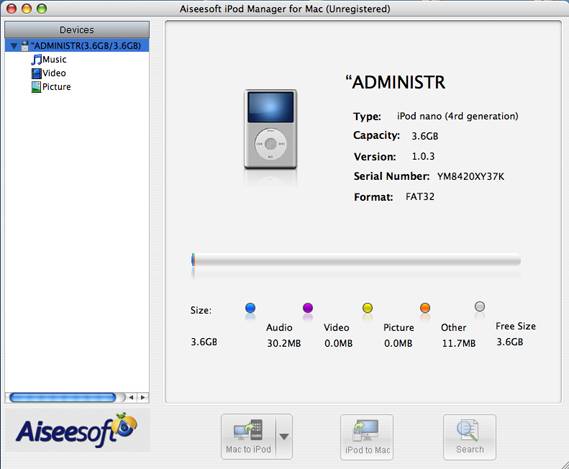Select the Music note icon in sidebar
Screen dimensions: 569x469
click(36, 59)
